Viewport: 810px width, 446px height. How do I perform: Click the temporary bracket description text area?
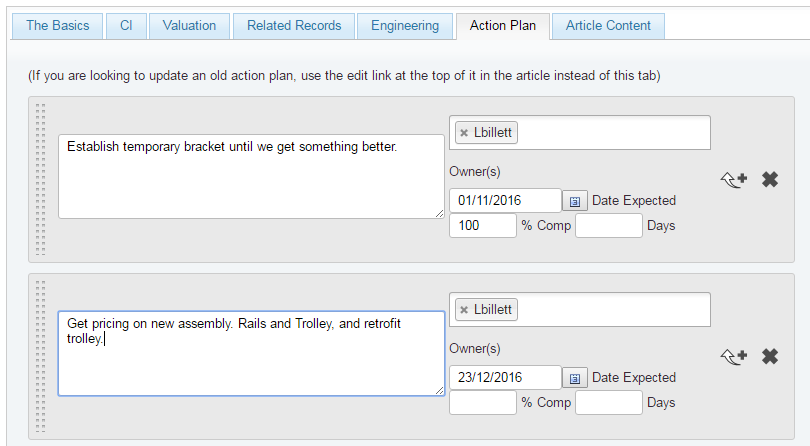[x=251, y=177]
